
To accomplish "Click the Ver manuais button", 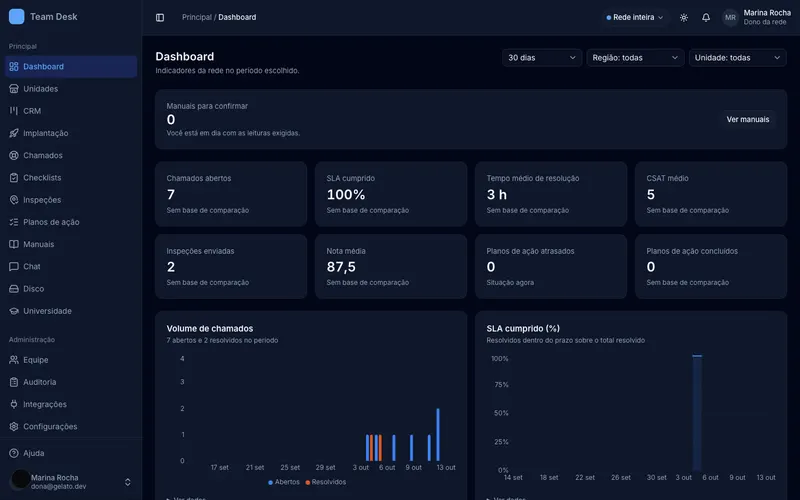I will point(747,119).
